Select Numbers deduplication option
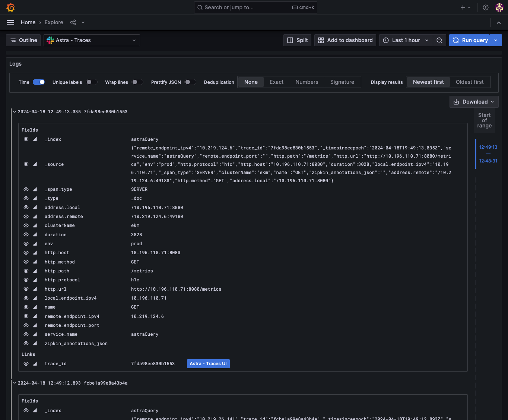The width and height of the screenshot is (508, 420). [x=307, y=82]
